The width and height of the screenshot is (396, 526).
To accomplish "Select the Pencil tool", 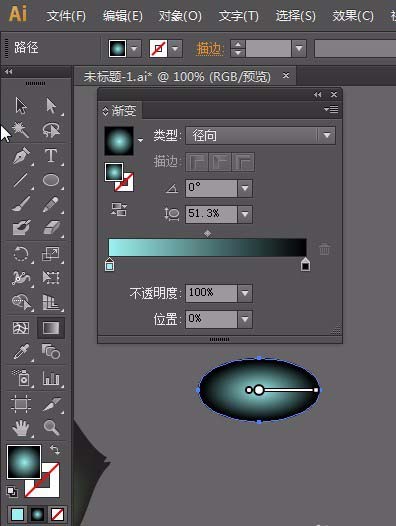I will click(x=51, y=204).
